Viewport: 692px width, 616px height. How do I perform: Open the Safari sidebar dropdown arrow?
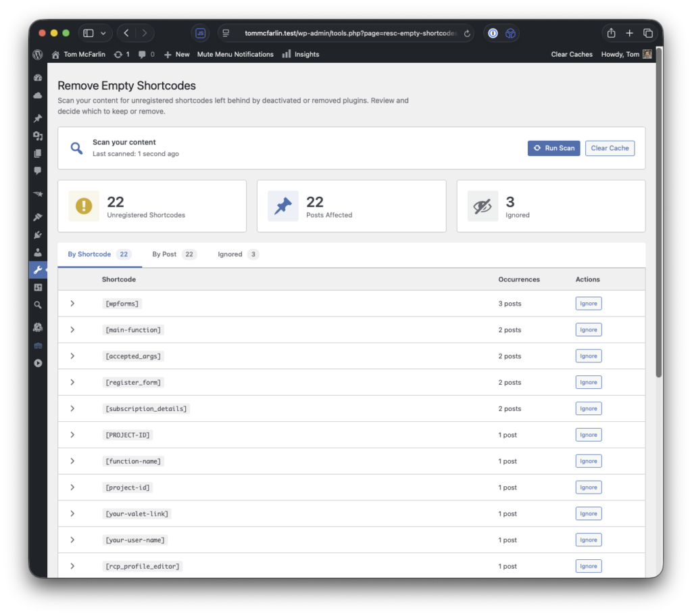point(103,33)
